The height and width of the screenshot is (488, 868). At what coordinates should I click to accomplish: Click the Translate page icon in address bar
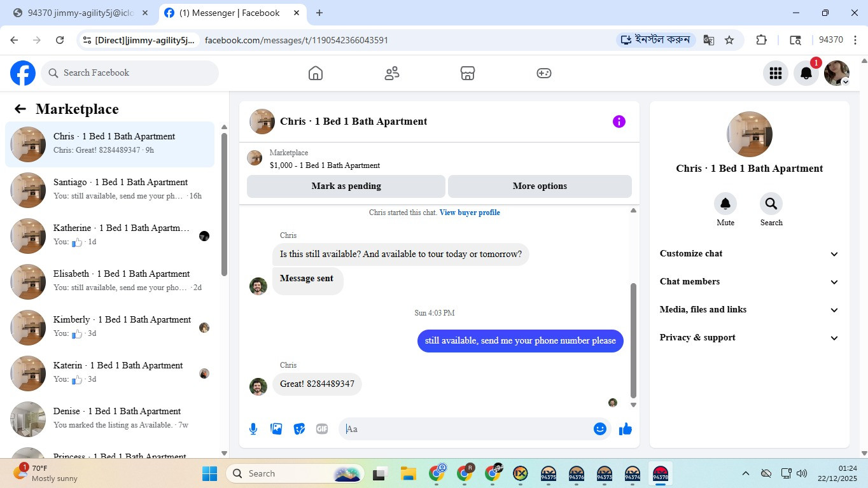pyautogui.click(x=708, y=40)
